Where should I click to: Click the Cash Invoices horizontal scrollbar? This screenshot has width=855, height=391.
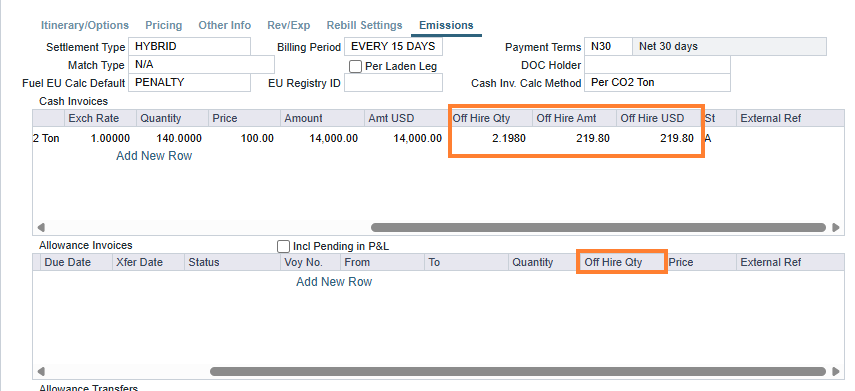click(598, 227)
